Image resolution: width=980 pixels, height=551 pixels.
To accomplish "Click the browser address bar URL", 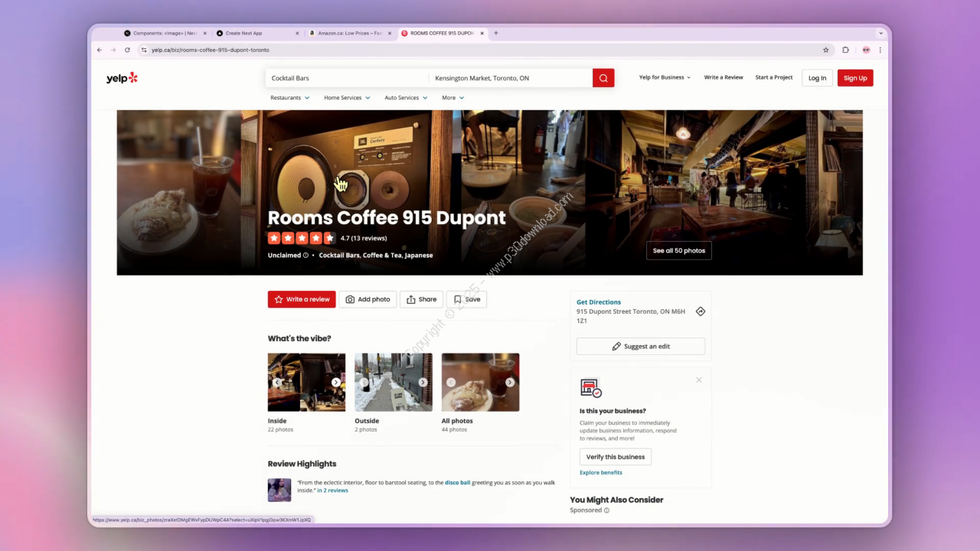I will [x=211, y=50].
